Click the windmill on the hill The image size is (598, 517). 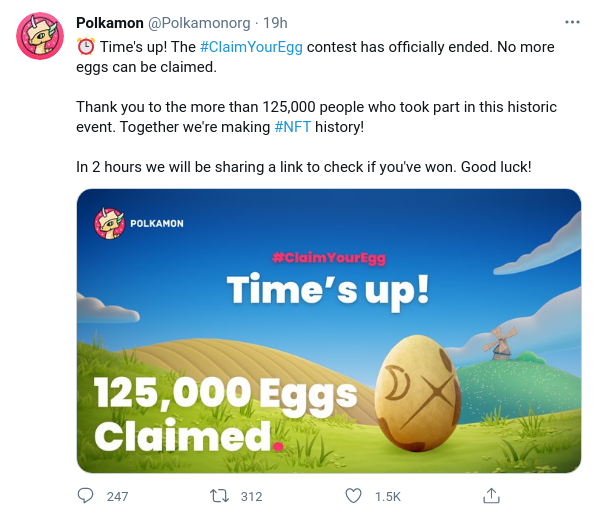(500, 343)
